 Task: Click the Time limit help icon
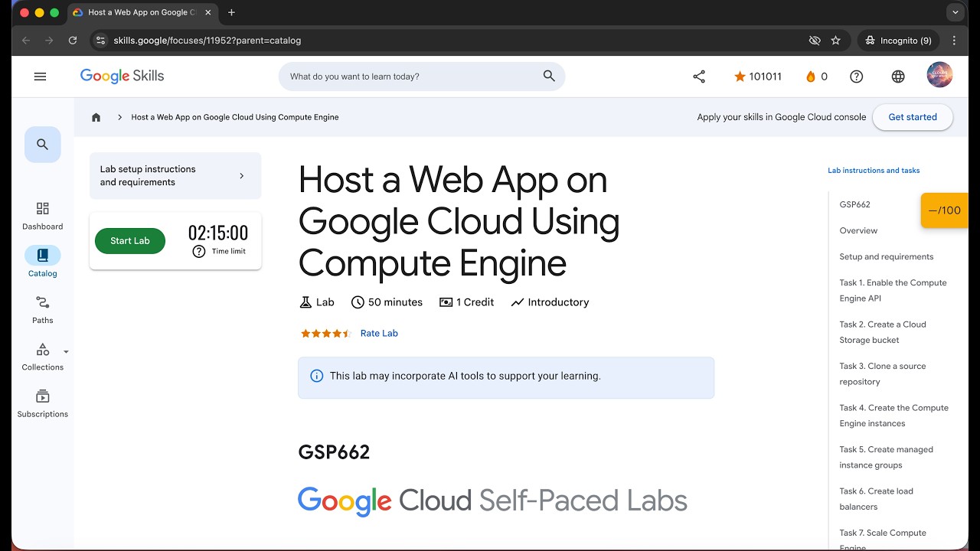coord(199,251)
